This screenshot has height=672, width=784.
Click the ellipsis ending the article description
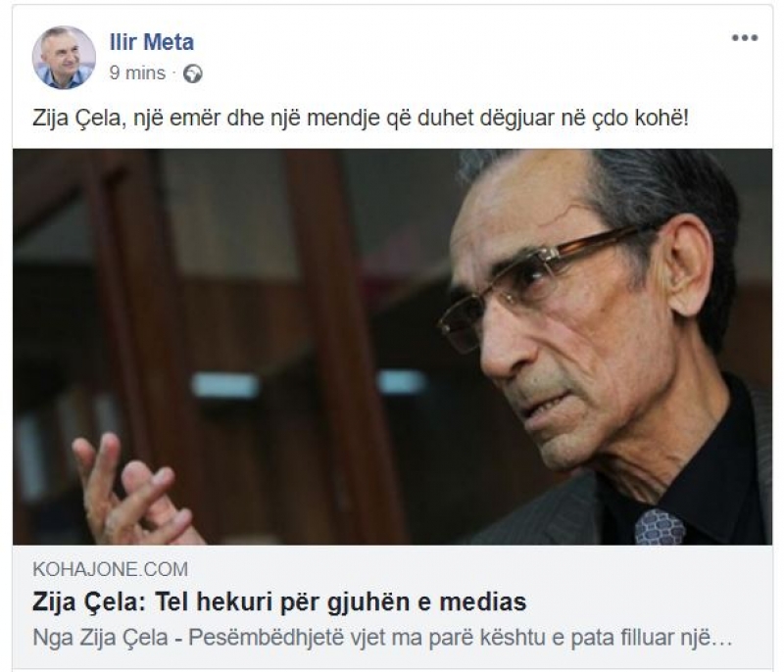721,641
